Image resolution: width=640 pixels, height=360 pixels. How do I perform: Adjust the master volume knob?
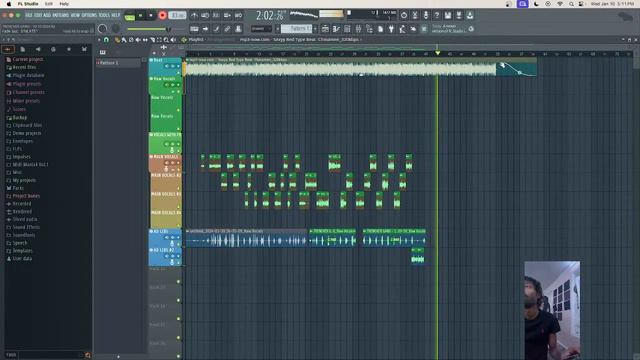tap(102, 29)
